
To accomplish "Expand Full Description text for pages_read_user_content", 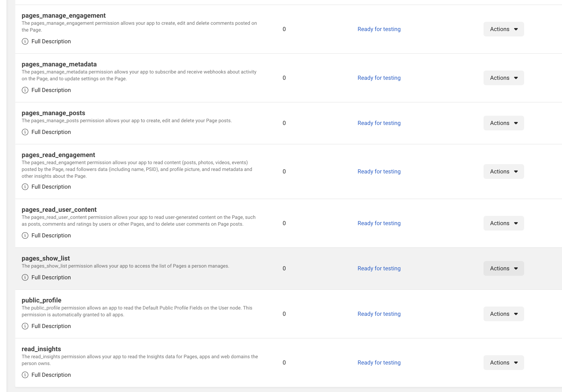I will (x=51, y=235).
